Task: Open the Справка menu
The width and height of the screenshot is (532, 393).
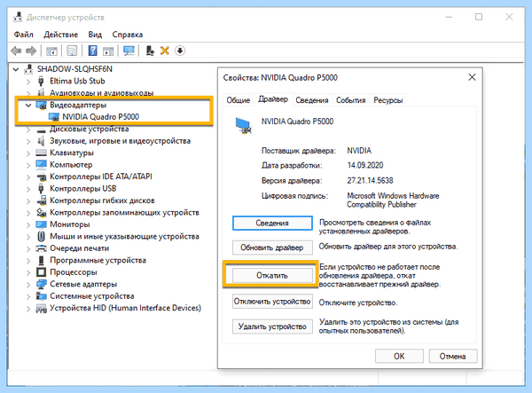Action: point(127,35)
